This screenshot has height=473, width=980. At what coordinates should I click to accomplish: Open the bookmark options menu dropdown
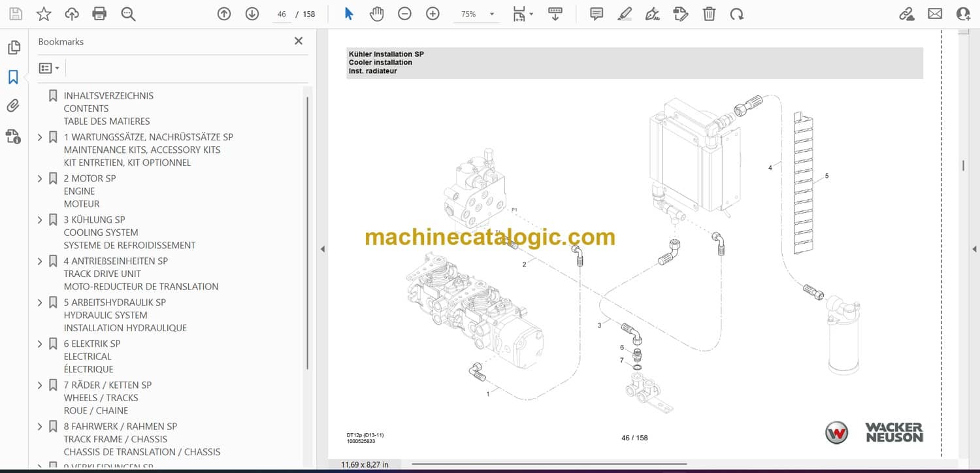click(49, 68)
